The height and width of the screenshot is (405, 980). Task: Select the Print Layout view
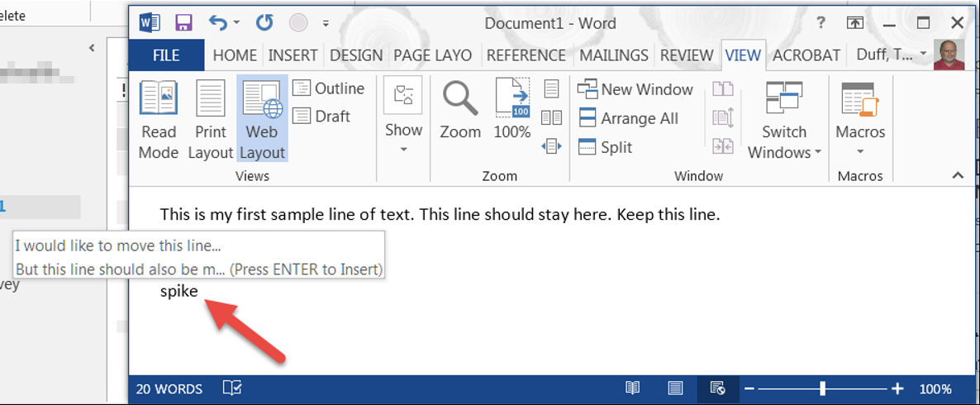pyautogui.click(x=210, y=120)
